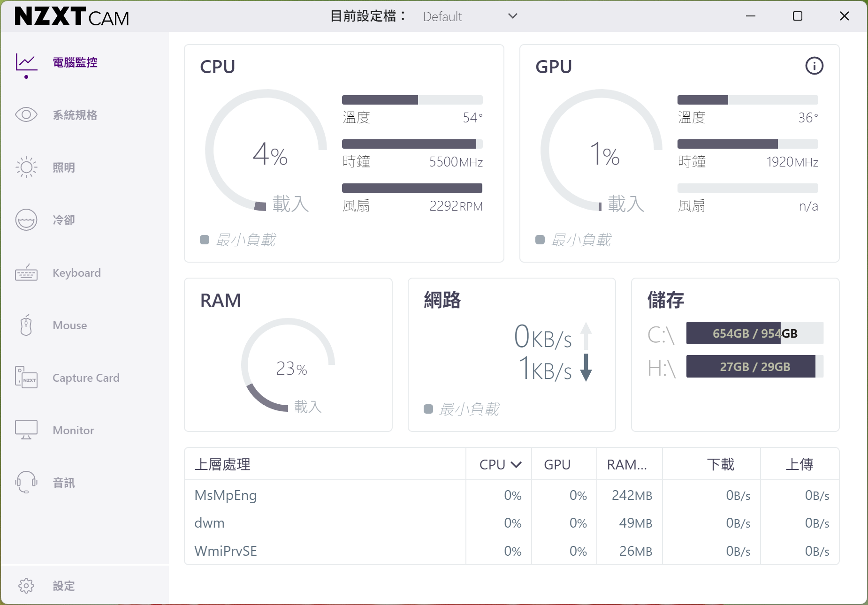Screen dimensions: 868x605
Task: Open the 電腦監控 monitoring chart icon
Action: point(26,62)
